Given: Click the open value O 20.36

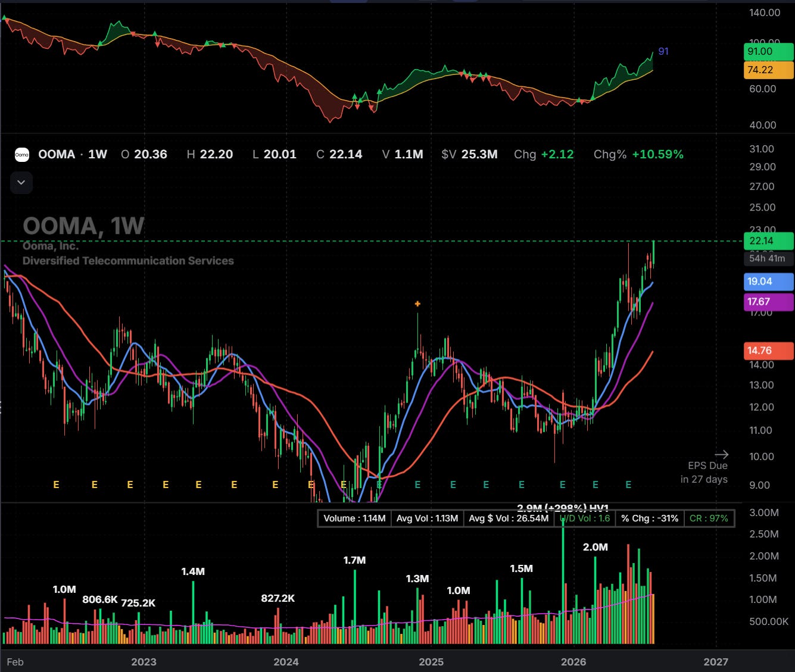Looking at the screenshot, I should 144,154.
